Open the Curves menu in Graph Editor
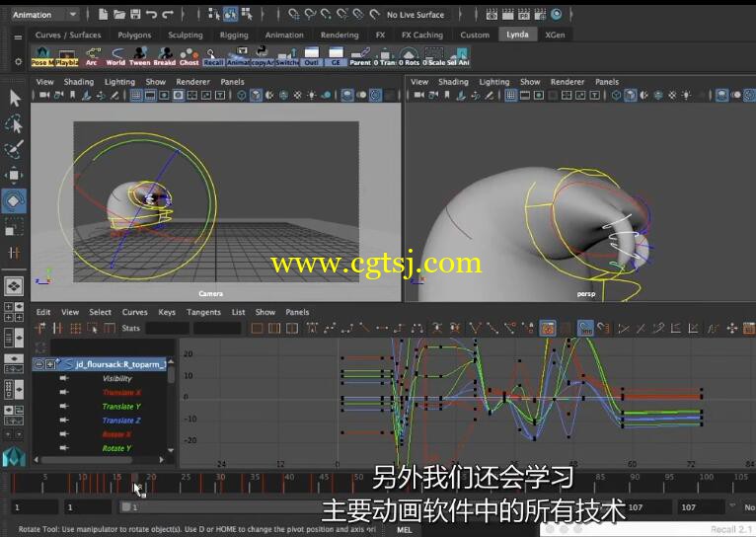 pos(134,312)
